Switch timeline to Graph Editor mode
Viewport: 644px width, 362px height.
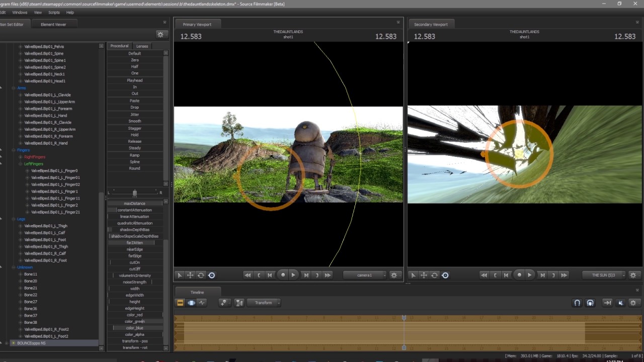(202, 303)
